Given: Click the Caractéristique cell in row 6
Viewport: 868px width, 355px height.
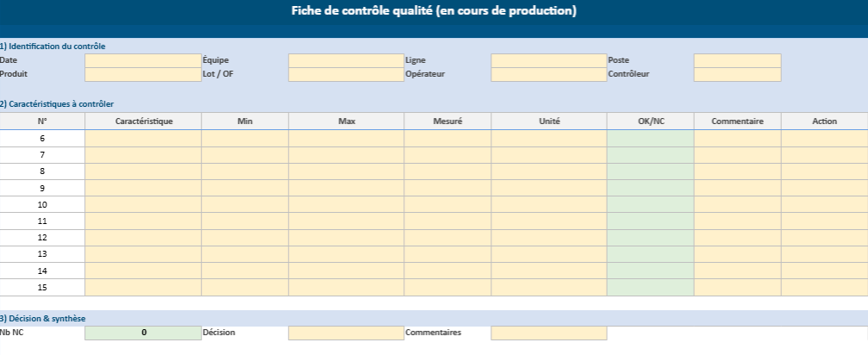Looking at the screenshot, I should tap(144, 139).
